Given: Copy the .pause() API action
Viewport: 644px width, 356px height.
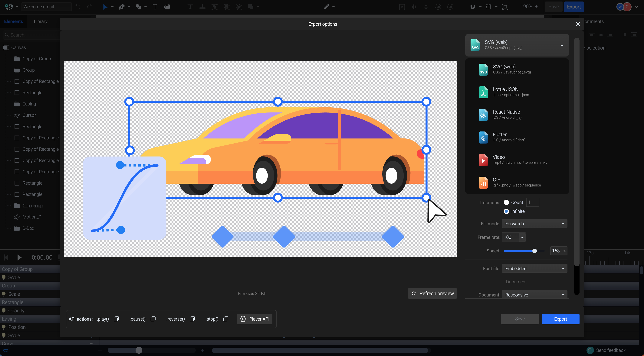Looking at the screenshot, I should (x=153, y=319).
